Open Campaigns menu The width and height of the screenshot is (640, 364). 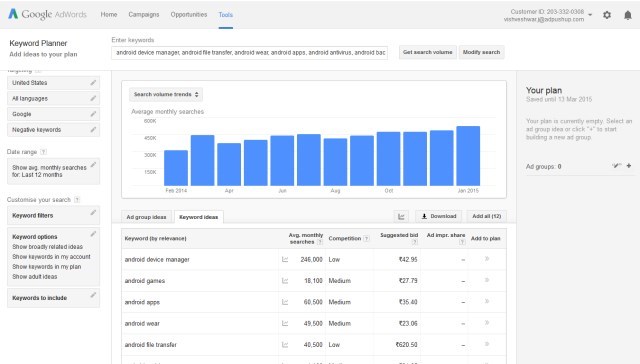coord(144,15)
